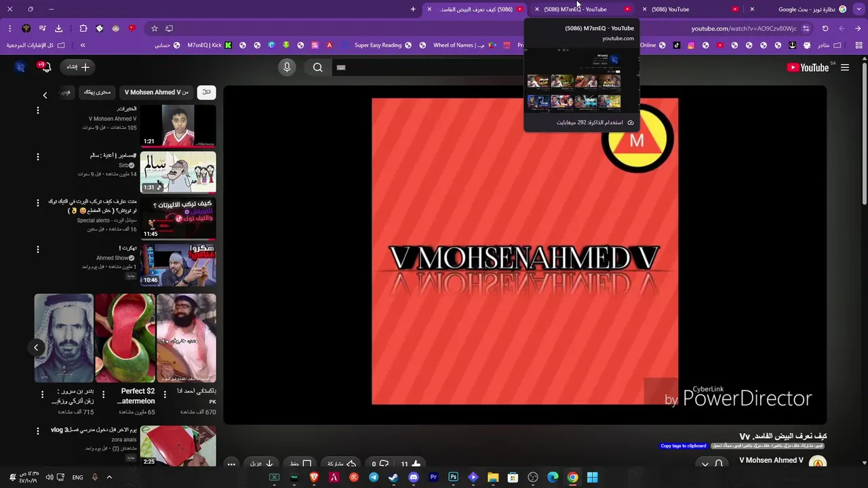Open the browser three-dot menu
The width and height of the screenshot is (868, 488).
[x=10, y=28]
